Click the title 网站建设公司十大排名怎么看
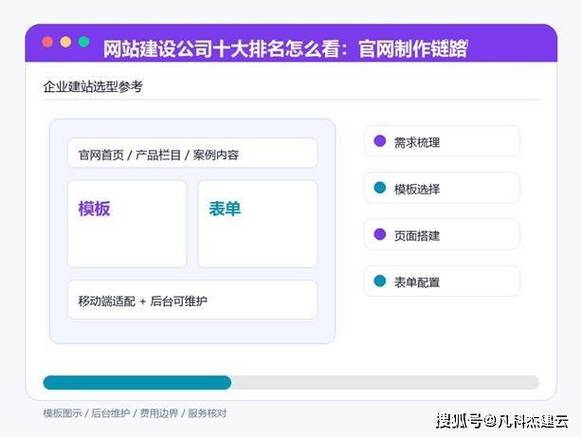The width and height of the screenshot is (582, 437). [x=221, y=49]
